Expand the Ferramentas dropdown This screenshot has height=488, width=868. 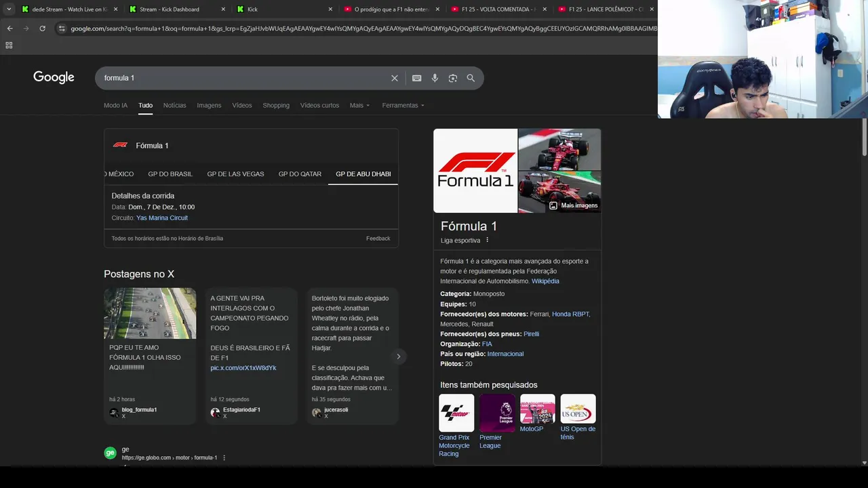pyautogui.click(x=403, y=105)
